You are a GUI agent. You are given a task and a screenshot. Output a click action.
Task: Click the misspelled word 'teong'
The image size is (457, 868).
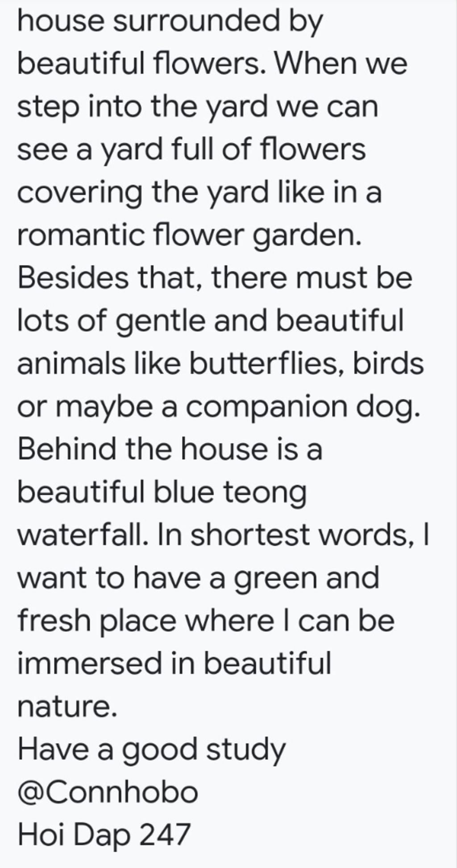(265, 493)
